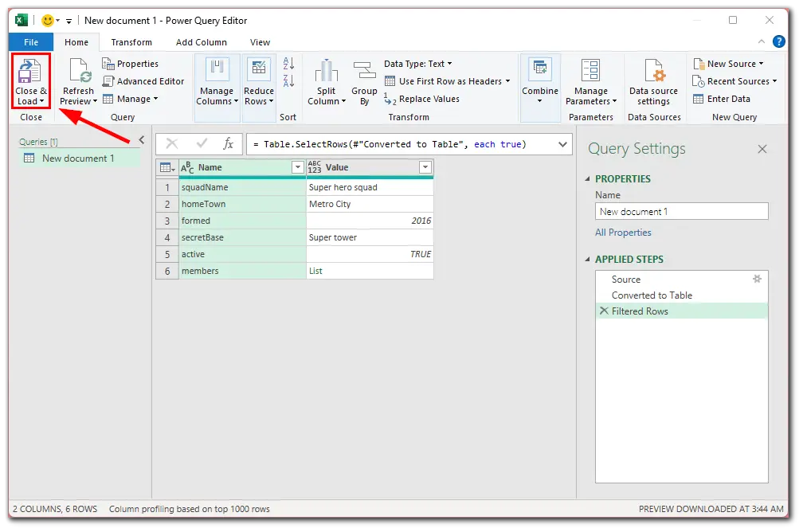Open the All Properties link
Image resolution: width=803 pixels, height=532 pixels.
[623, 233]
